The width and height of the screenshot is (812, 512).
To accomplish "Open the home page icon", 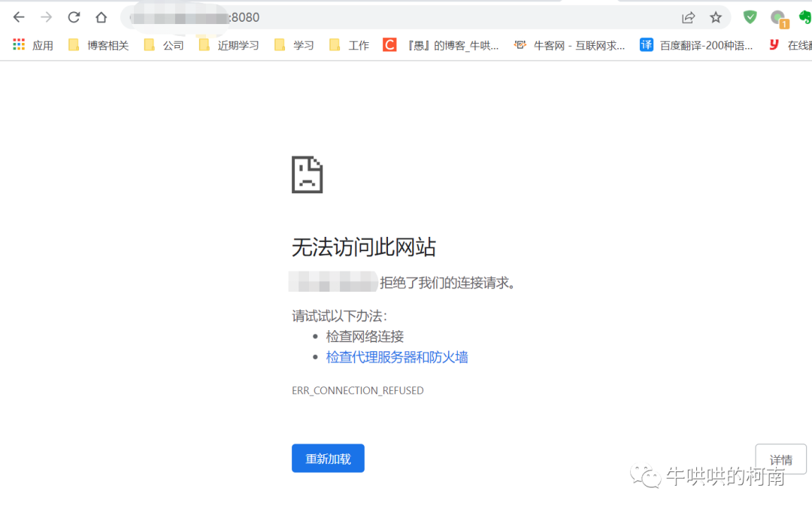I will [x=101, y=17].
